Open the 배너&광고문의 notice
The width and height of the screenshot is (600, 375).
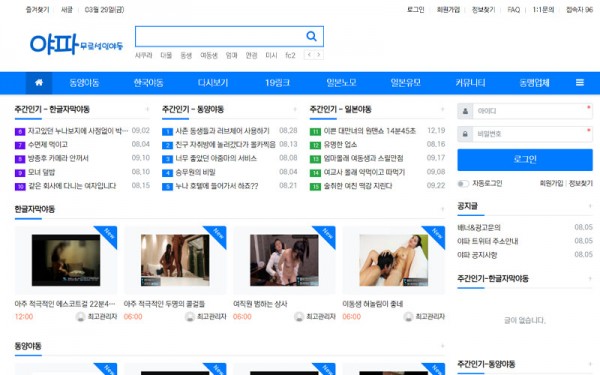point(479,227)
